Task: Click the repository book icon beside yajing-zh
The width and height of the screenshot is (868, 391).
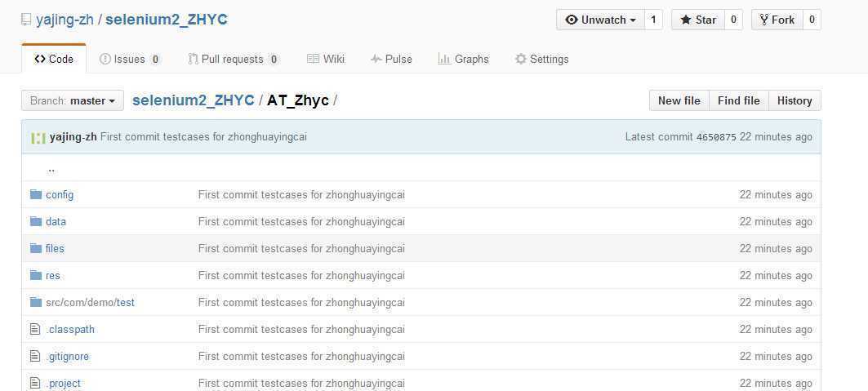Action: [x=26, y=20]
